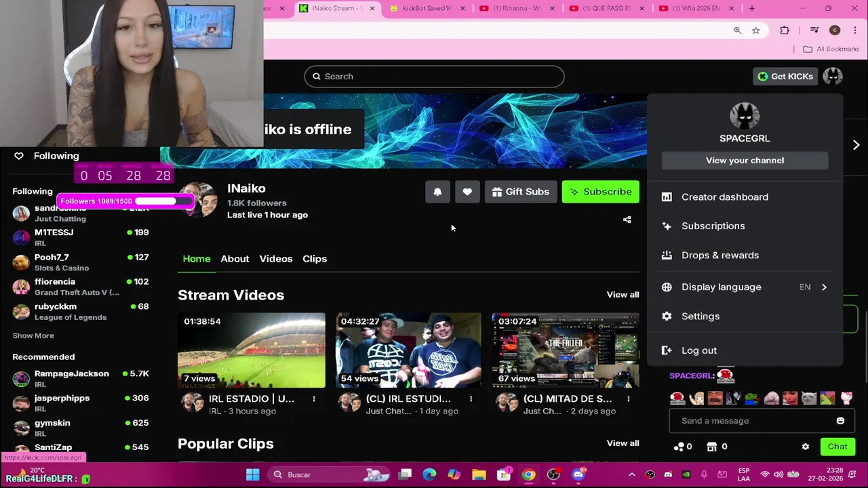Click the shop icon in chat footer
Viewport: 868px width, 488px height.
click(x=711, y=447)
